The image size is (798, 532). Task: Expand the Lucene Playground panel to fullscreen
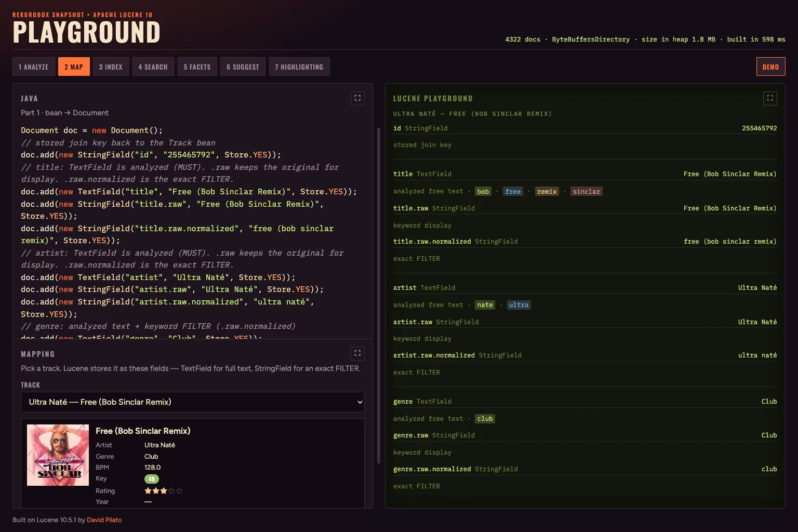coord(770,98)
